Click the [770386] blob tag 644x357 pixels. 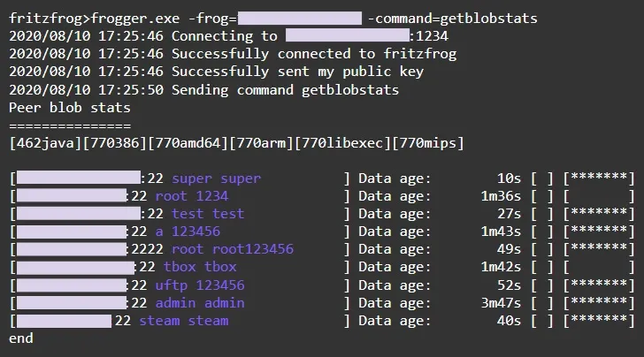pos(115,143)
